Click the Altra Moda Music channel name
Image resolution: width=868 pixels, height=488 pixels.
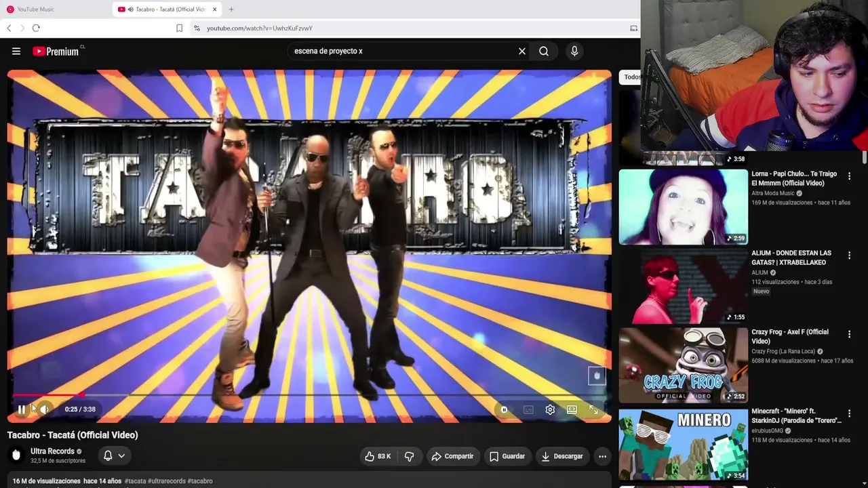(772, 193)
